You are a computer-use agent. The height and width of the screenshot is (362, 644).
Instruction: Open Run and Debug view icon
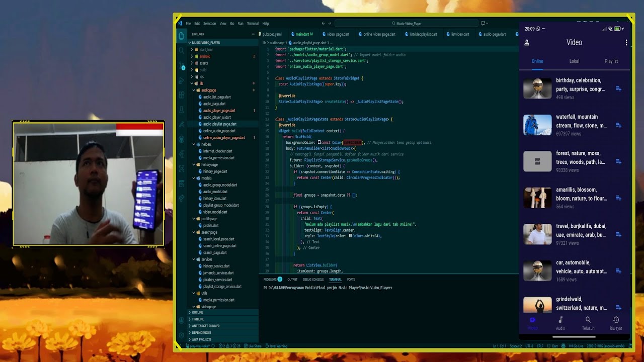point(182,80)
